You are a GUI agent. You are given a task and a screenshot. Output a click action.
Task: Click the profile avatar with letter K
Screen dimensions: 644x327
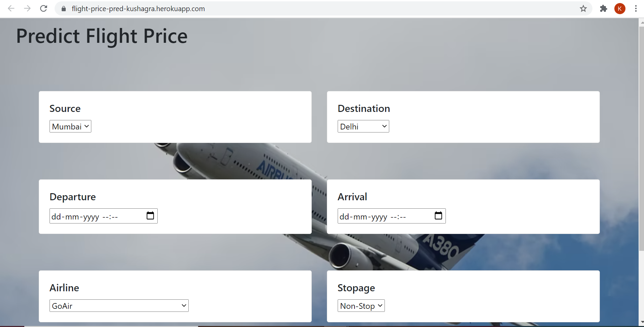pyautogui.click(x=620, y=8)
